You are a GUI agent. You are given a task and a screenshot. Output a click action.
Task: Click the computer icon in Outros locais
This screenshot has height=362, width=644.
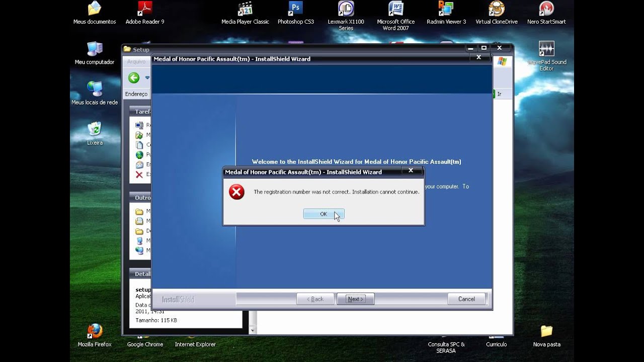click(x=139, y=241)
